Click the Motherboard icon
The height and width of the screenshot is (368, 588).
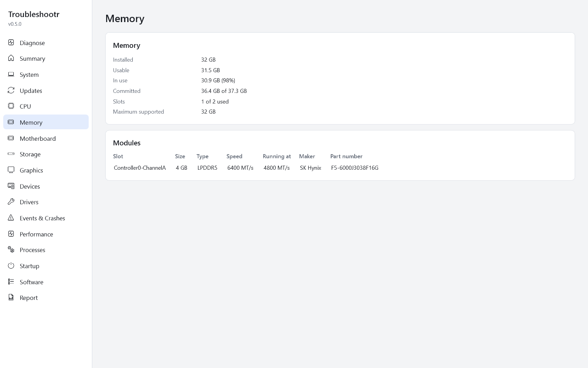point(11,138)
